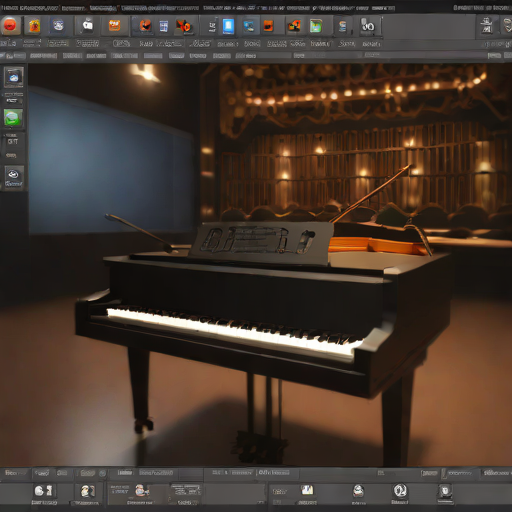Click the bottom sidebar round badge icon

point(14,176)
